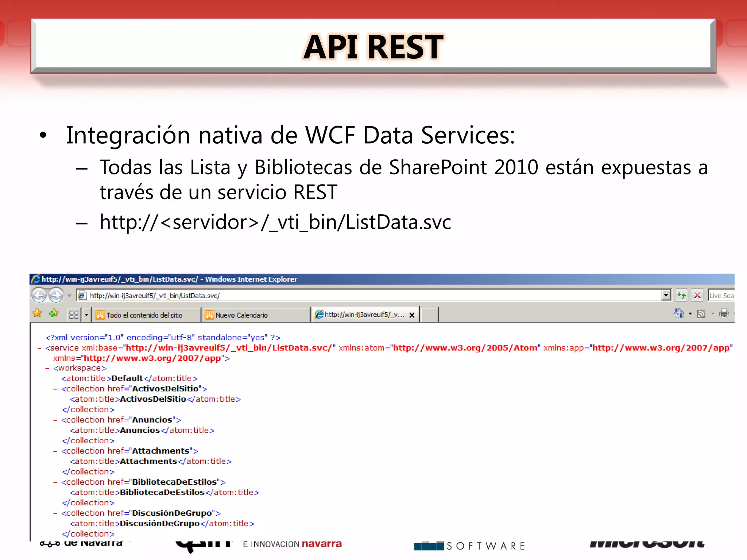Click the Quick Tabs grid icon

click(74, 315)
